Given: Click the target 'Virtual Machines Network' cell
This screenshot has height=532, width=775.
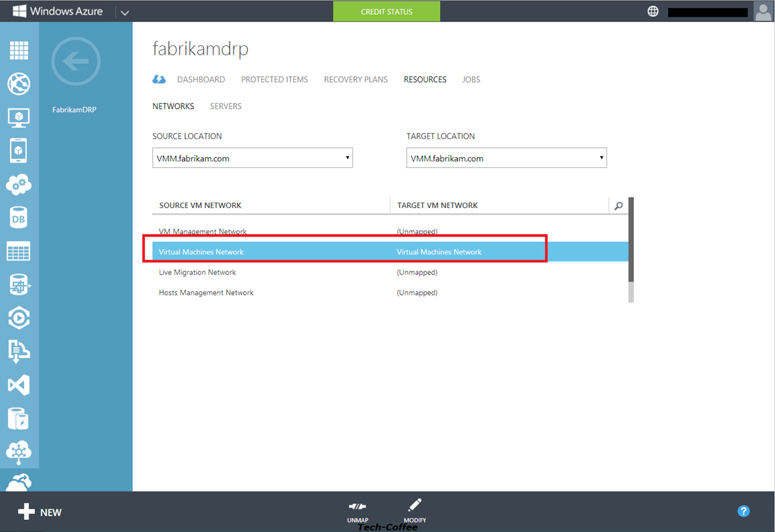Looking at the screenshot, I should pyautogui.click(x=439, y=252).
